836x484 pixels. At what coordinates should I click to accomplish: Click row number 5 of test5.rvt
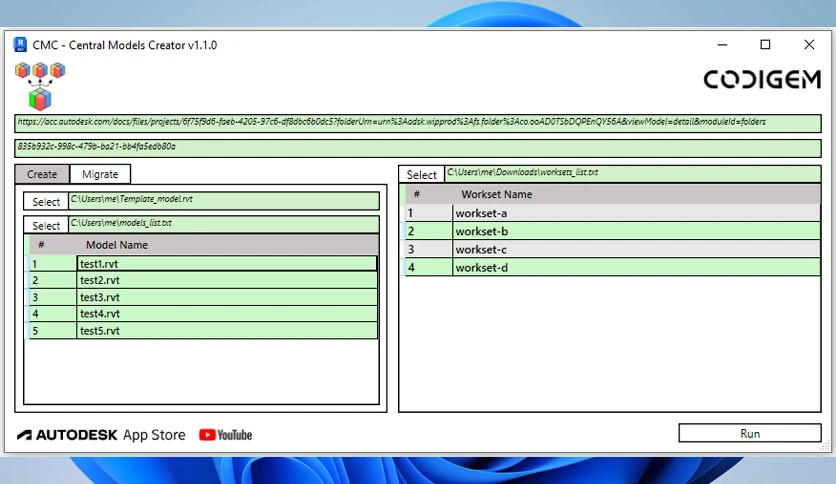click(x=52, y=330)
